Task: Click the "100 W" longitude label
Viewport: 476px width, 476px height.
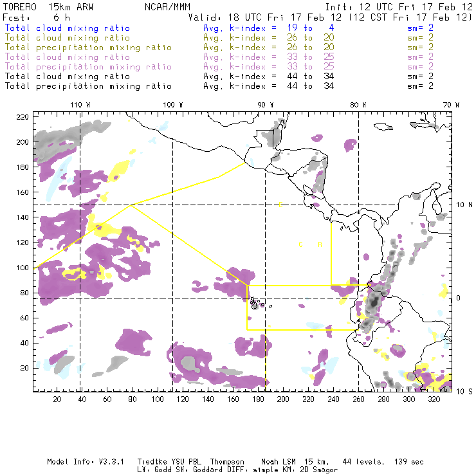Action: pyautogui.click(x=173, y=105)
